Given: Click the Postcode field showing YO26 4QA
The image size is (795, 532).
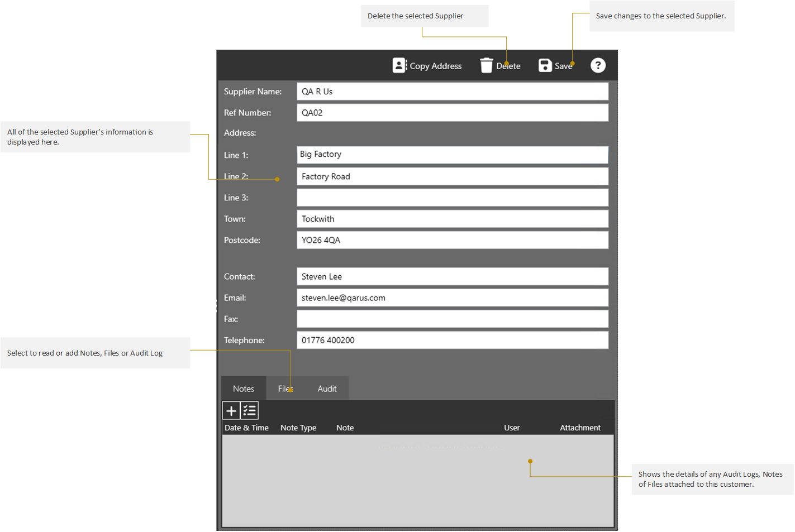Looking at the screenshot, I should 453,240.
